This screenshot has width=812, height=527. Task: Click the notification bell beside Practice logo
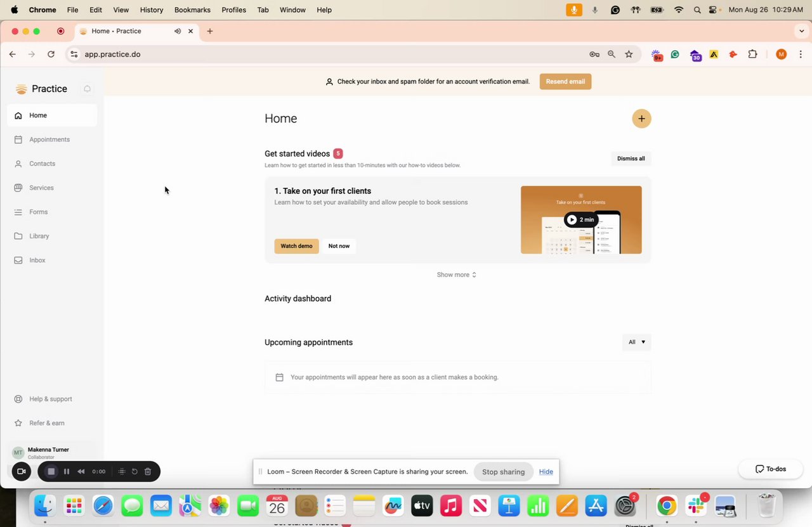[88, 89]
